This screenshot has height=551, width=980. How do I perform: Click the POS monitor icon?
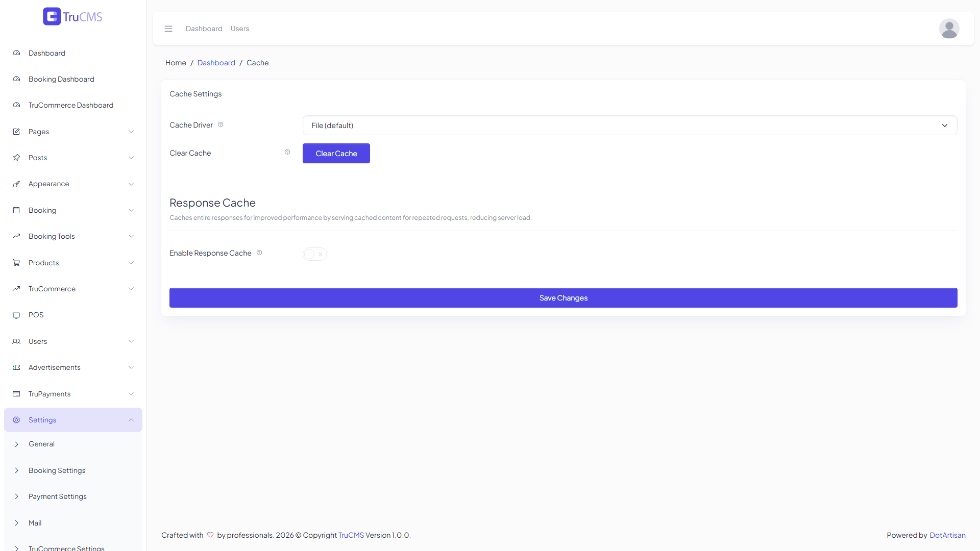point(16,315)
